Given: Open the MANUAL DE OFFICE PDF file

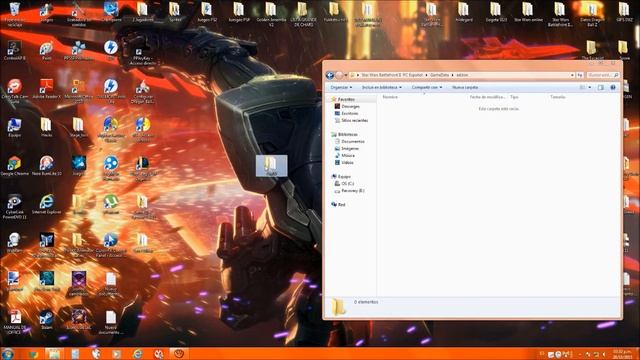Looking at the screenshot, I should click(x=15, y=322).
